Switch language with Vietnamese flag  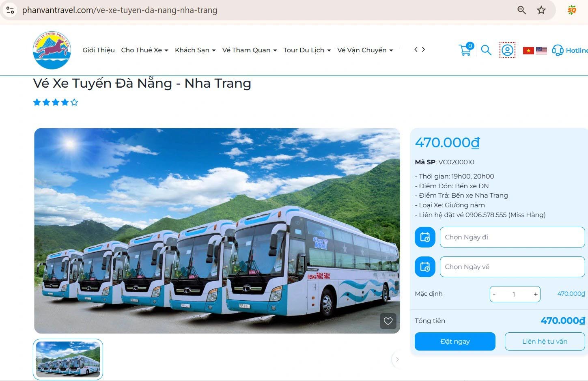click(x=528, y=51)
